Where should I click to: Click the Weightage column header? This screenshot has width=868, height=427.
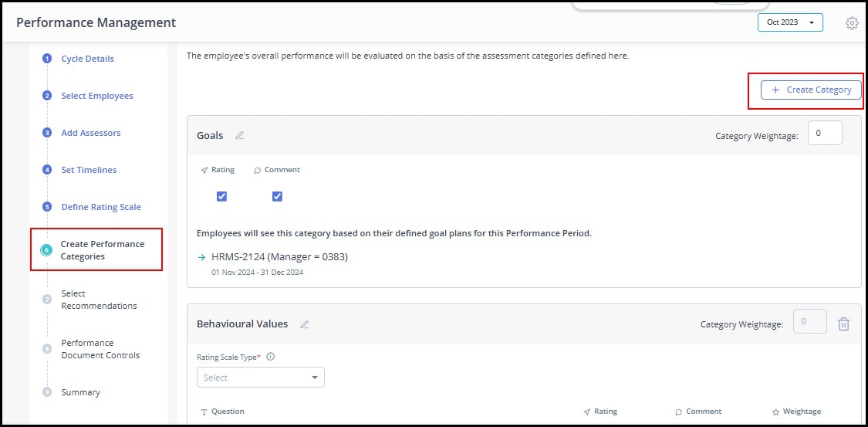tap(802, 412)
